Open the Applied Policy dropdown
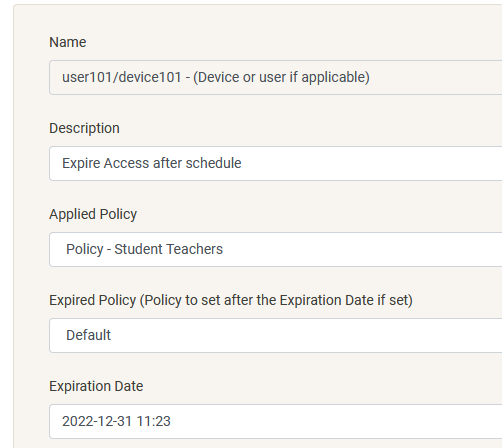This screenshot has width=502, height=448. (x=276, y=249)
